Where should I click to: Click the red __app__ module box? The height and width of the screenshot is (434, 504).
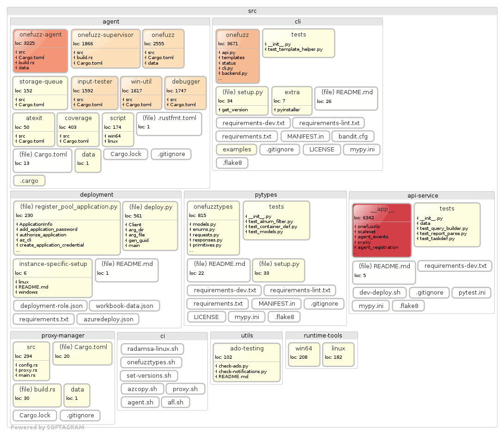pyautogui.click(x=382, y=230)
